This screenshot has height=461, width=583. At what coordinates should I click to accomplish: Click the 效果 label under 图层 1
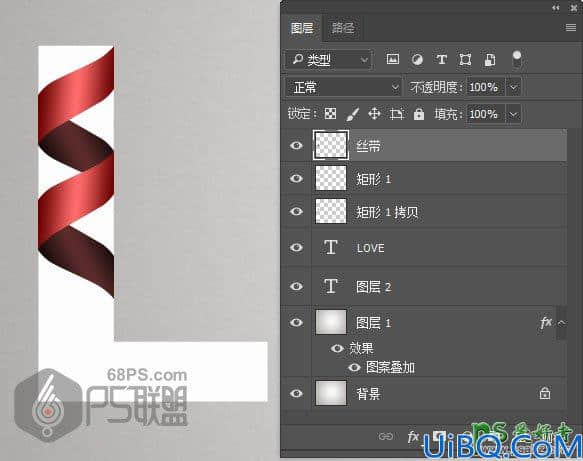tap(361, 348)
